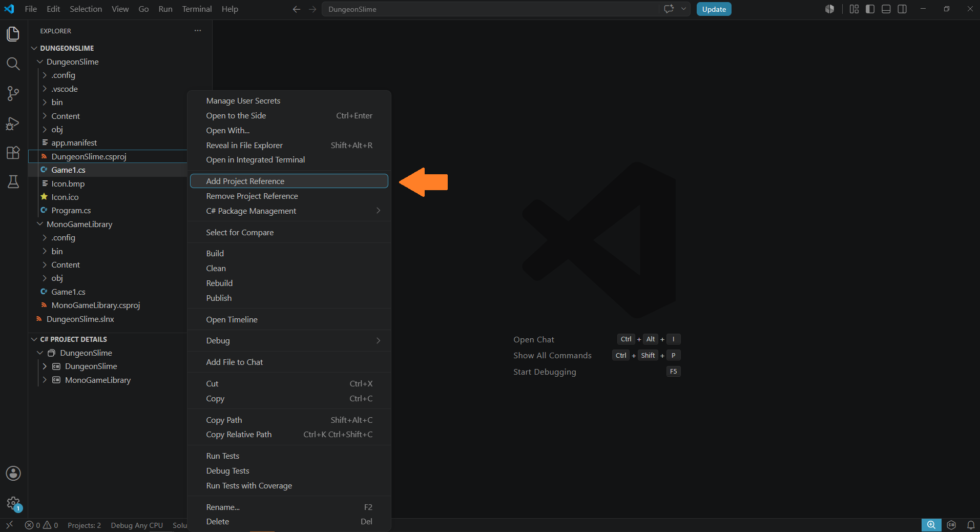Click Build in the context menu

click(289, 253)
